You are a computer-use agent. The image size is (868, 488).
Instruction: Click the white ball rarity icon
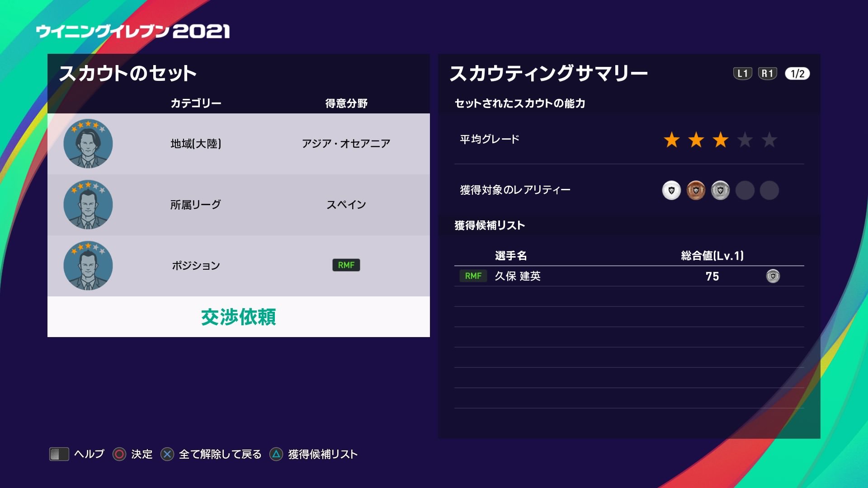pos(671,190)
